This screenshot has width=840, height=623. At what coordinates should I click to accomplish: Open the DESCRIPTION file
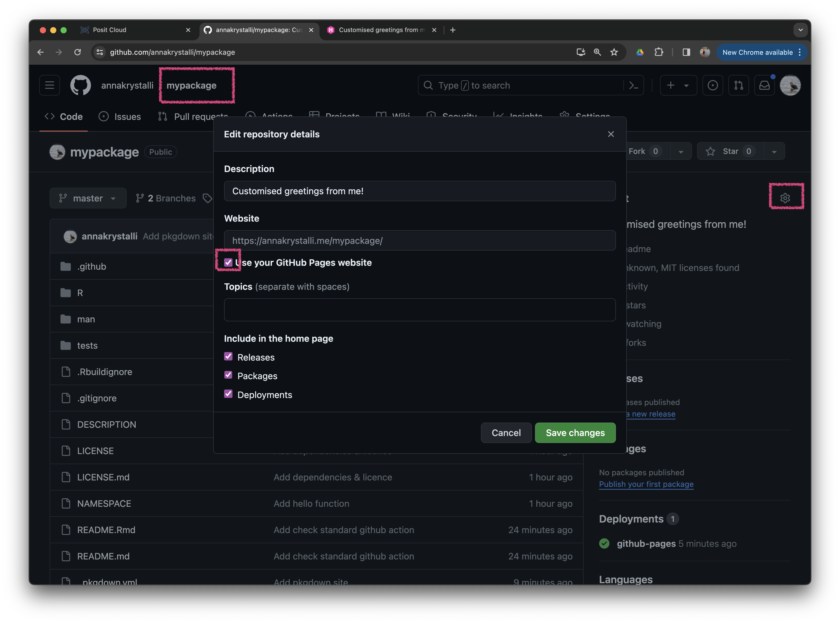click(x=106, y=425)
